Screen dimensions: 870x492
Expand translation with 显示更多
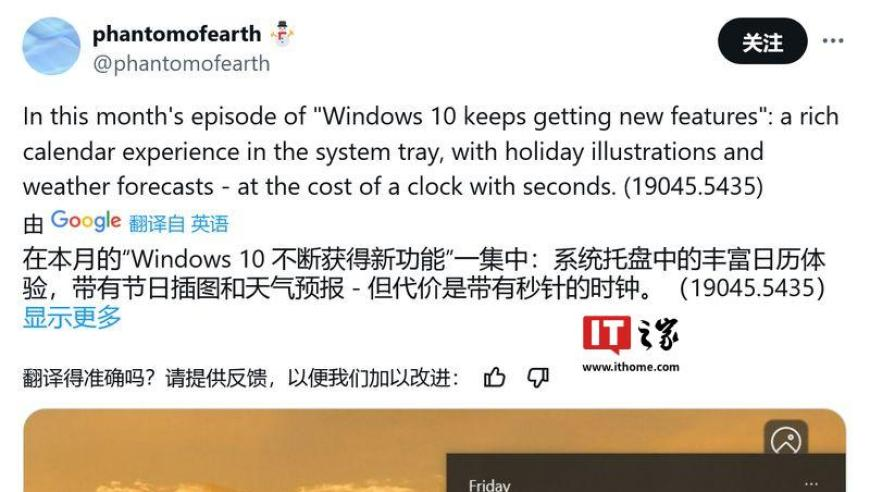[72, 318]
